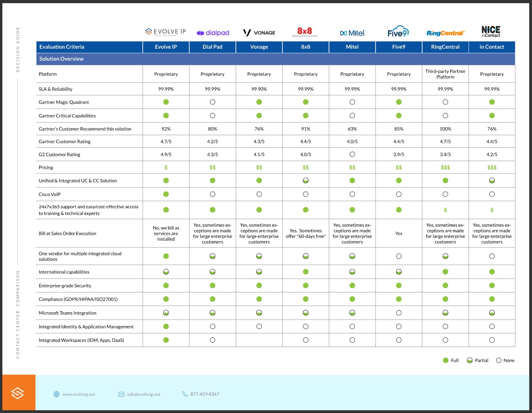Click the Vonage logo
Image resolution: width=532 pixels, height=413 pixels.
(259, 32)
